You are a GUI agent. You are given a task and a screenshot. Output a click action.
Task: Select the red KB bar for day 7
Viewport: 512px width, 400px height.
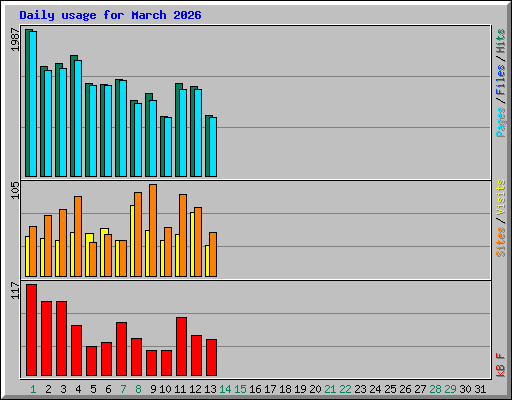122,349
